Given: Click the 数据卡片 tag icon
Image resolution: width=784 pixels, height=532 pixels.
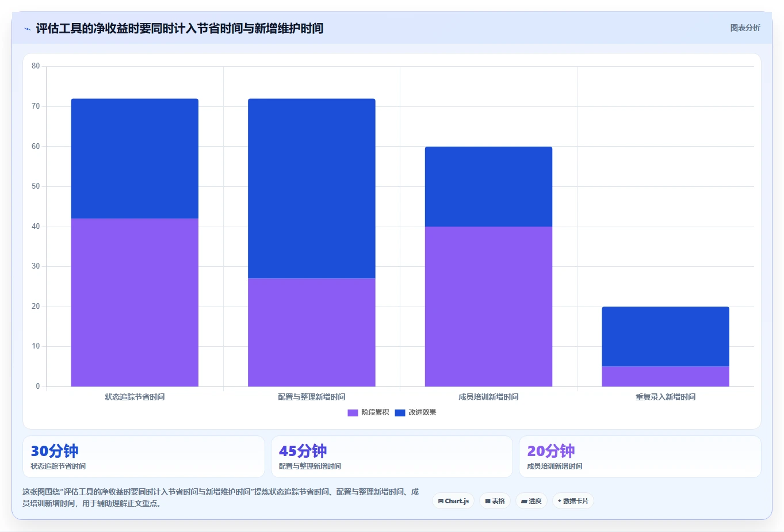Looking at the screenshot, I should click(560, 501).
